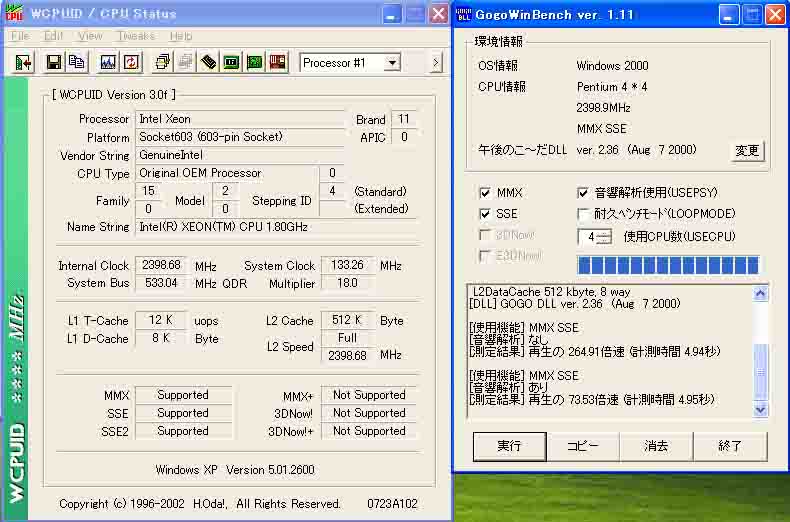Click the disabled 3DNow! checkbox
Viewport: 790px width, 522px height.
(x=485, y=235)
